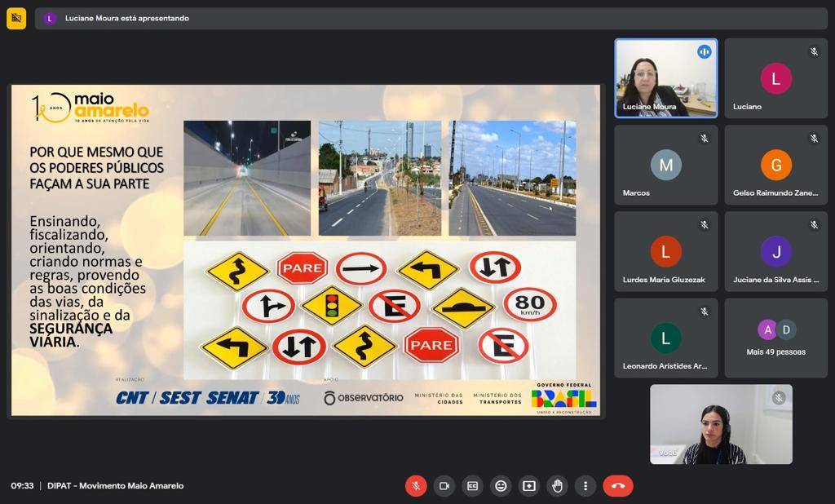Image resolution: width=835 pixels, height=504 pixels.
Task: Click the muted mic icon on Juciane's tile
Action: pos(814,225)
